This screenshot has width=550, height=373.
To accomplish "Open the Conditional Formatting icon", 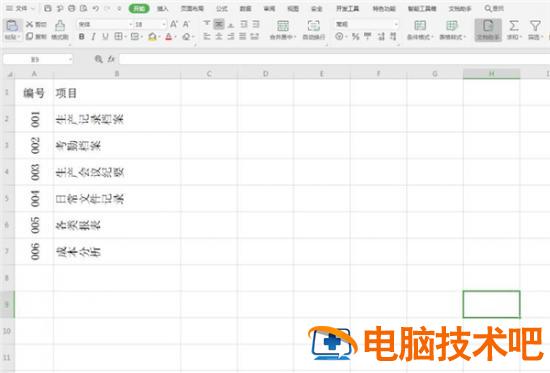I will [x=420, y=26].
